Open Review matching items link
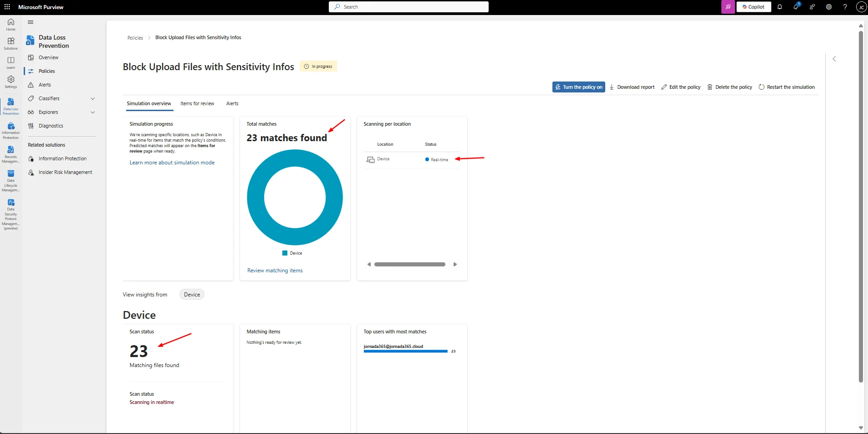868x434 pixels. tap(275, 271)
